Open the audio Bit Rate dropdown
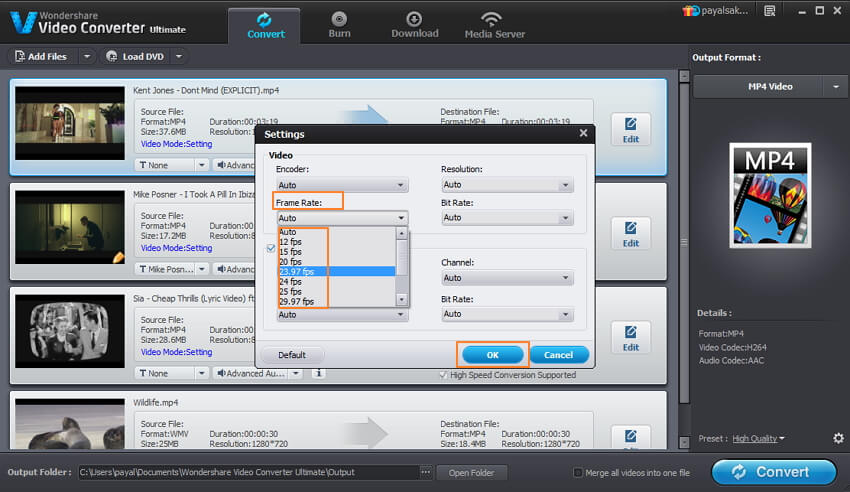The height and width of the screenshot is (492, 850). [507, 314]
